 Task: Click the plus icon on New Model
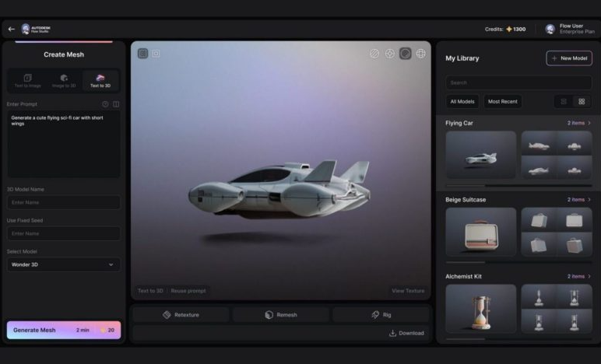click(x=554, y=58)
